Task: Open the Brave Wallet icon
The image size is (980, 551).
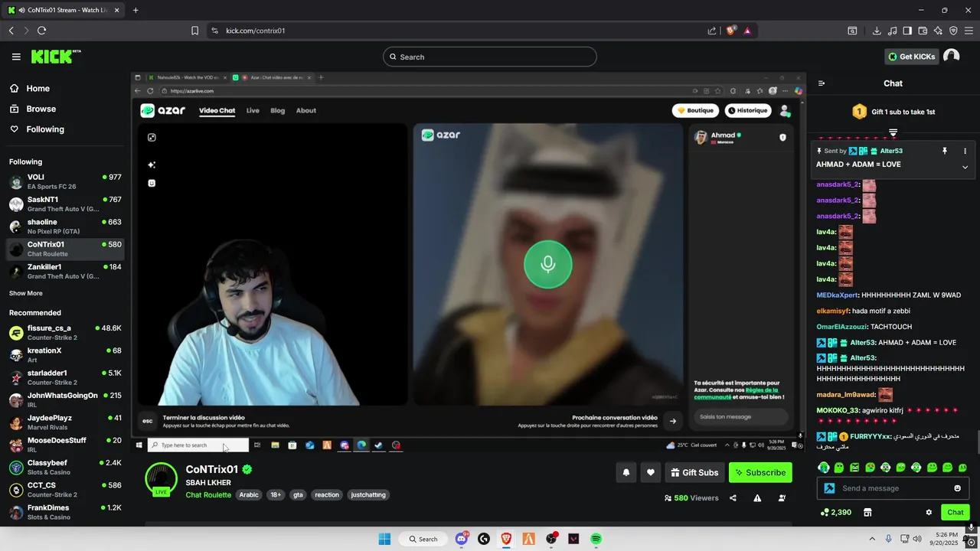Action: [923, 31]
